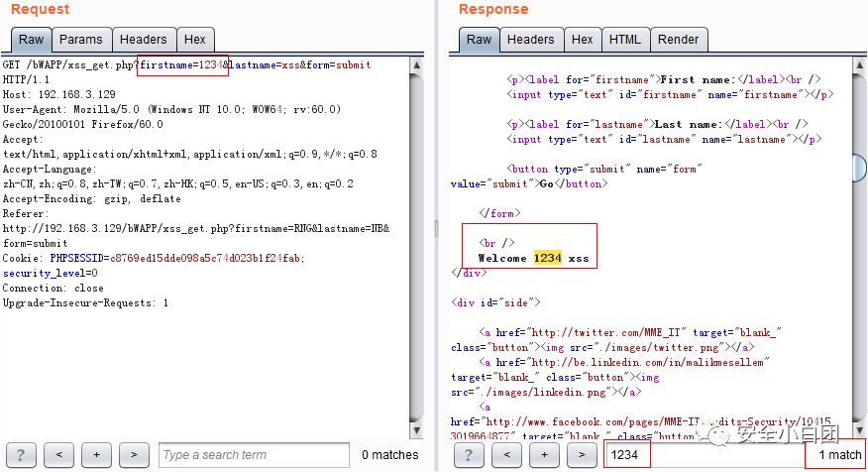Go to next match in request search
Screen dimensions: 868x472
(134, 455)
